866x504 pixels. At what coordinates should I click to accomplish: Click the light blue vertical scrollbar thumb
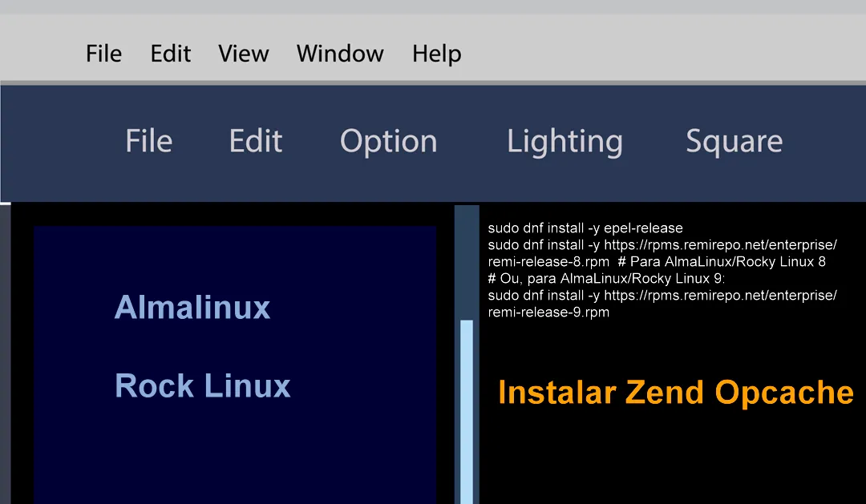pyautogui.click(x=467, y=411)
